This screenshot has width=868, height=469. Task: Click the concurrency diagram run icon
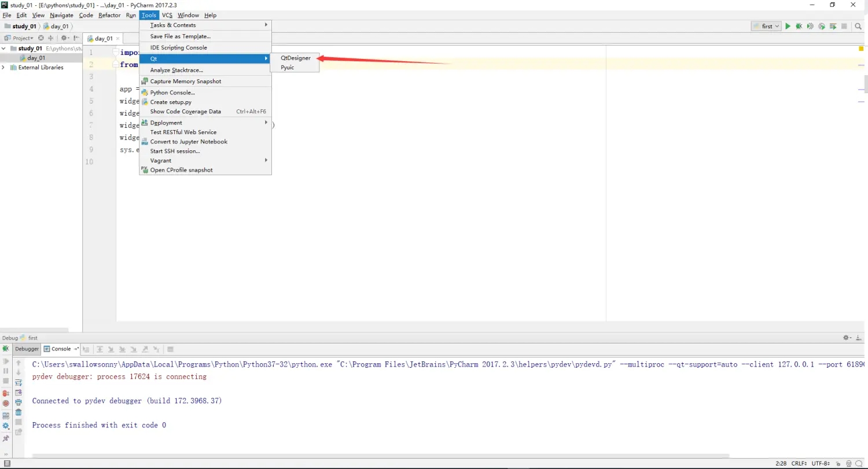click(x=833, y=26)
